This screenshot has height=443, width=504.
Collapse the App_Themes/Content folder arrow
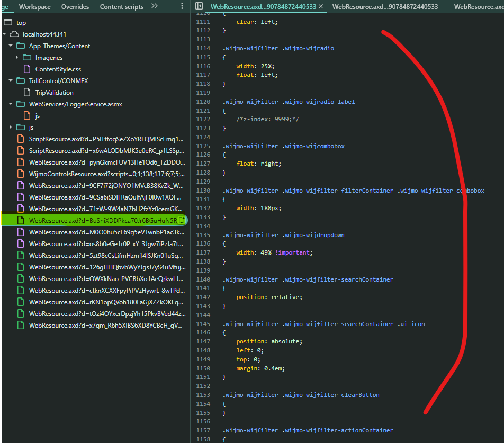11,46
